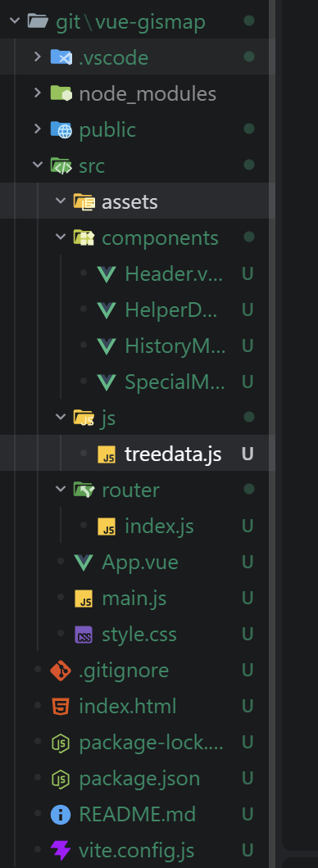Expand the node_modules folder chevron
Viewport: 318px width, 868px height.
click(37, 93)
